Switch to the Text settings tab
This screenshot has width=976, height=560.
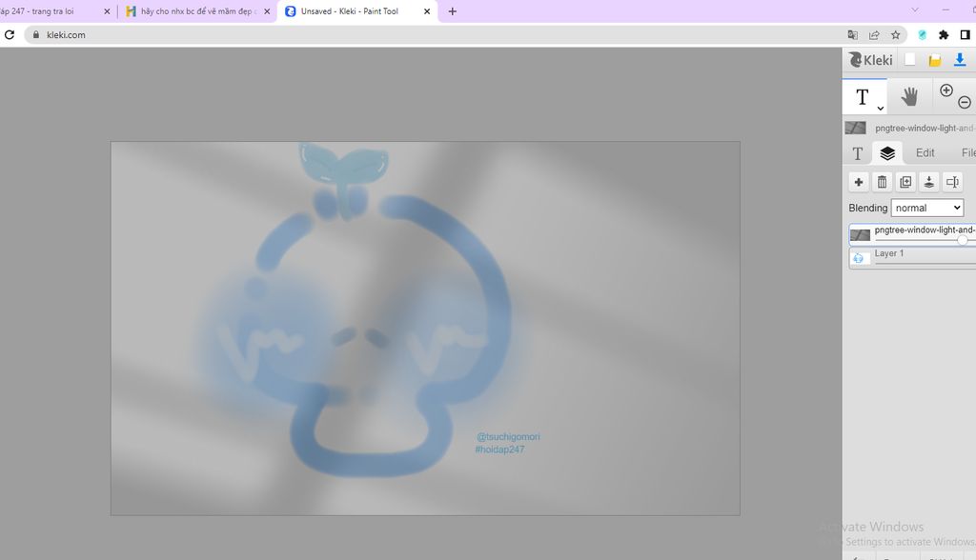[x=858, y=153]
